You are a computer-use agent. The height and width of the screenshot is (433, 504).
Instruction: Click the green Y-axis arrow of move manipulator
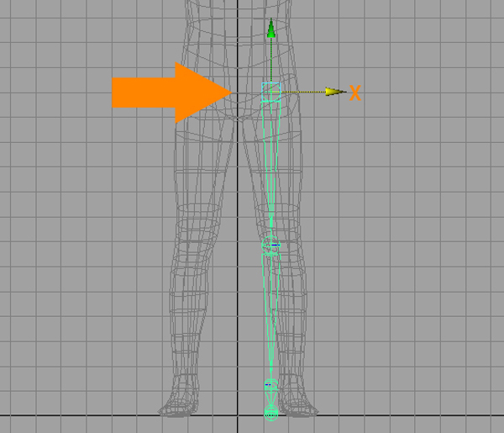(x=271, y=29)
